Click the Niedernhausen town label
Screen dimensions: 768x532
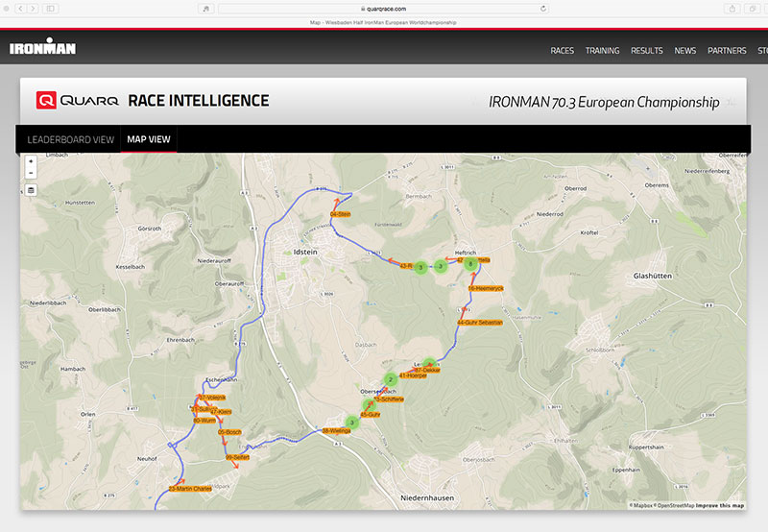click(427, 497)
